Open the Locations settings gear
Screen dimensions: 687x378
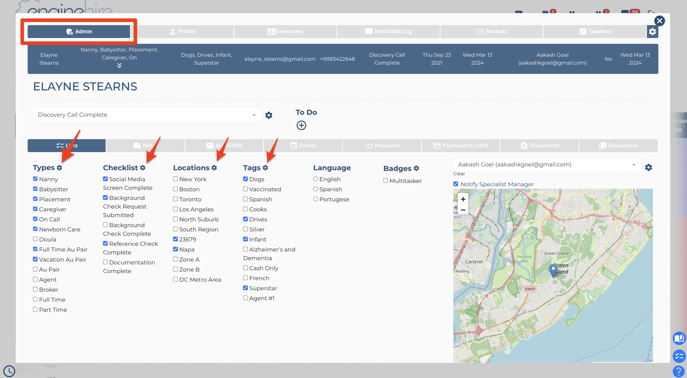tap(214, 168)
